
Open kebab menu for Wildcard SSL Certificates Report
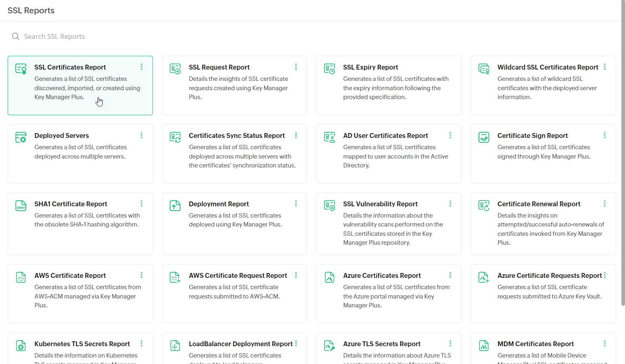click(605, 67)
